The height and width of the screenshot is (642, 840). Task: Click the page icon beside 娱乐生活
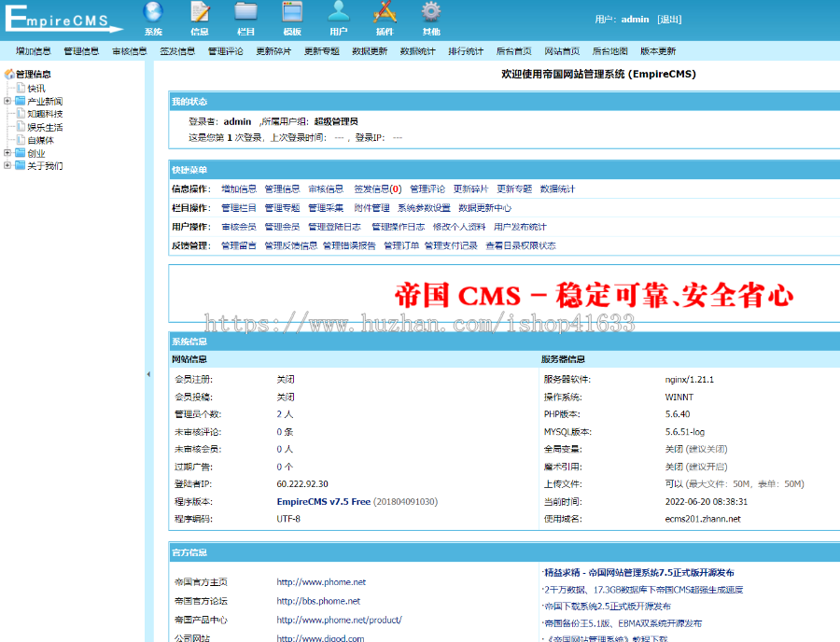coord(21,127)
